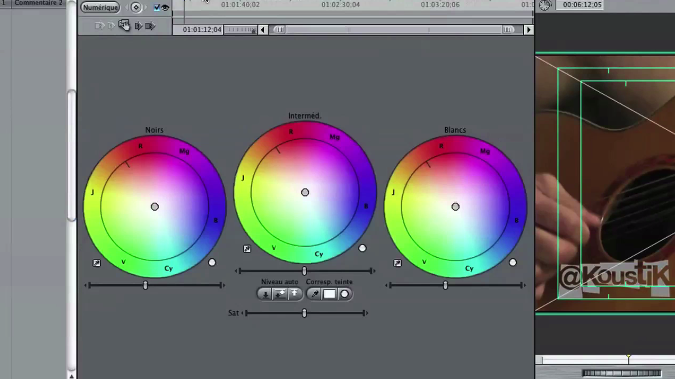
Task: Click keyframe graph left scroll arrow
Action: 263,30
